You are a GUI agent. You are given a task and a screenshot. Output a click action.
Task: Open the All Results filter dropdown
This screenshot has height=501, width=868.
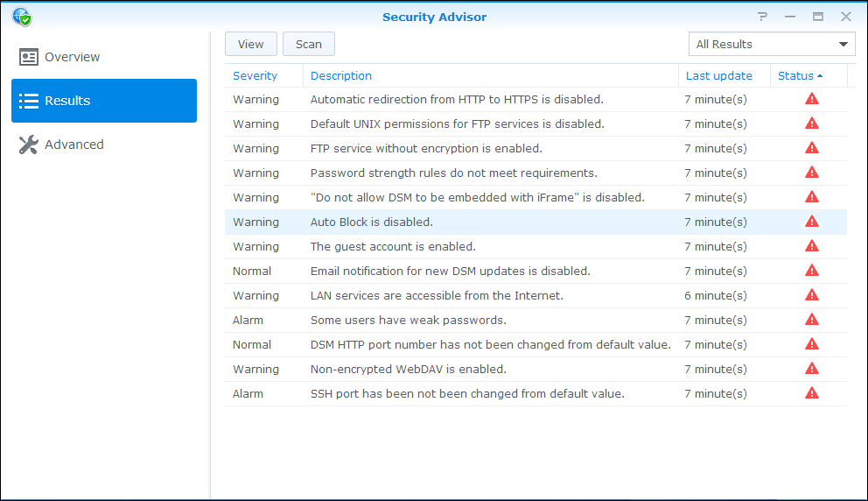coord(772,44)
